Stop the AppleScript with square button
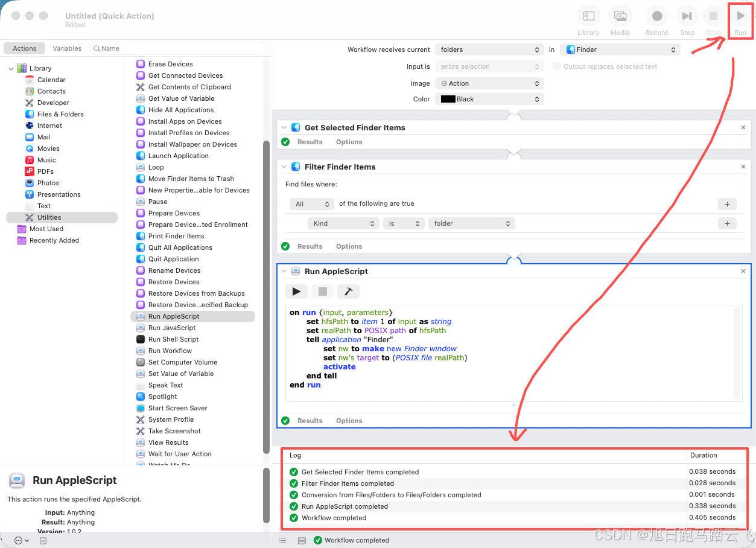The height and width of the screenshot is (548, 756). (323, 292)
